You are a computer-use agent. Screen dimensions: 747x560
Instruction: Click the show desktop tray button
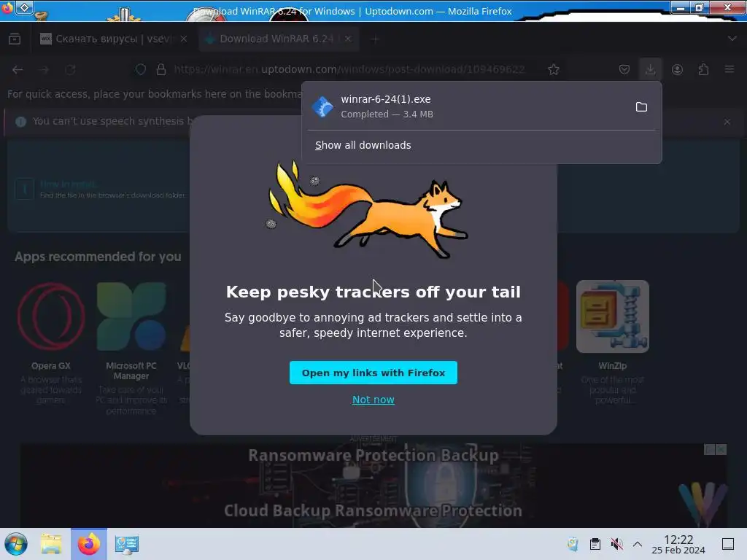click(728, 544)
